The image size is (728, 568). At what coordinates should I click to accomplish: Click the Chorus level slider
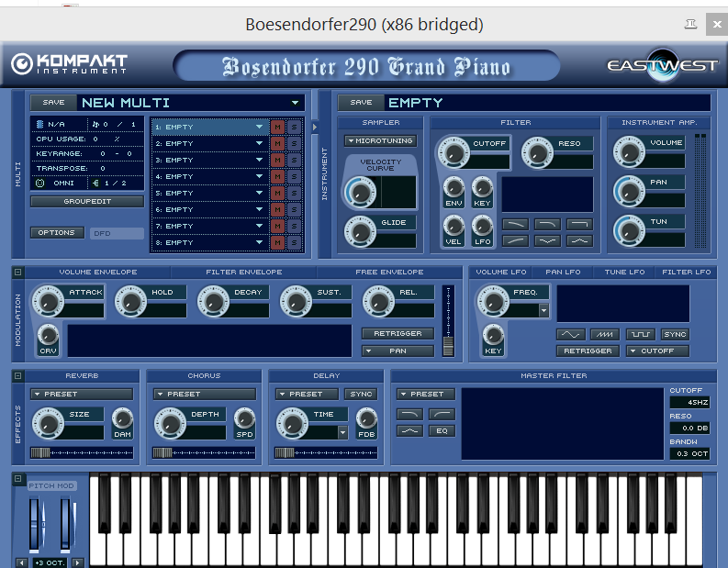point(205,452)
